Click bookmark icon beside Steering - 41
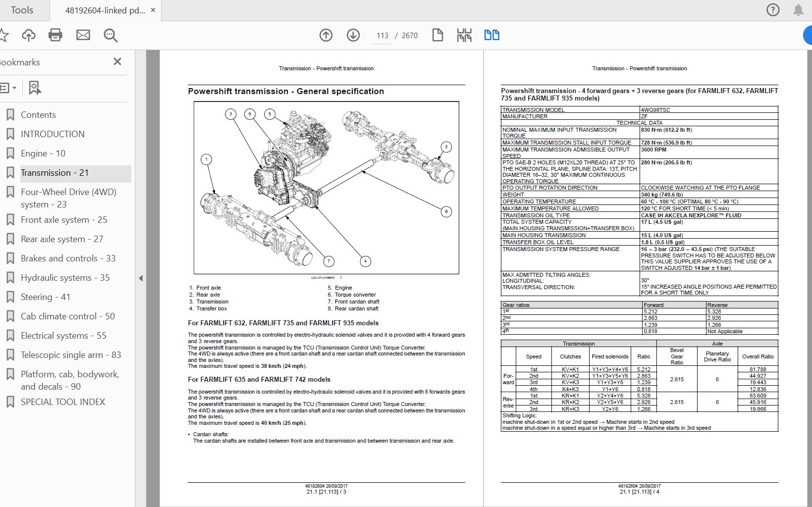812x507 pixels. (x=10, y=297)
